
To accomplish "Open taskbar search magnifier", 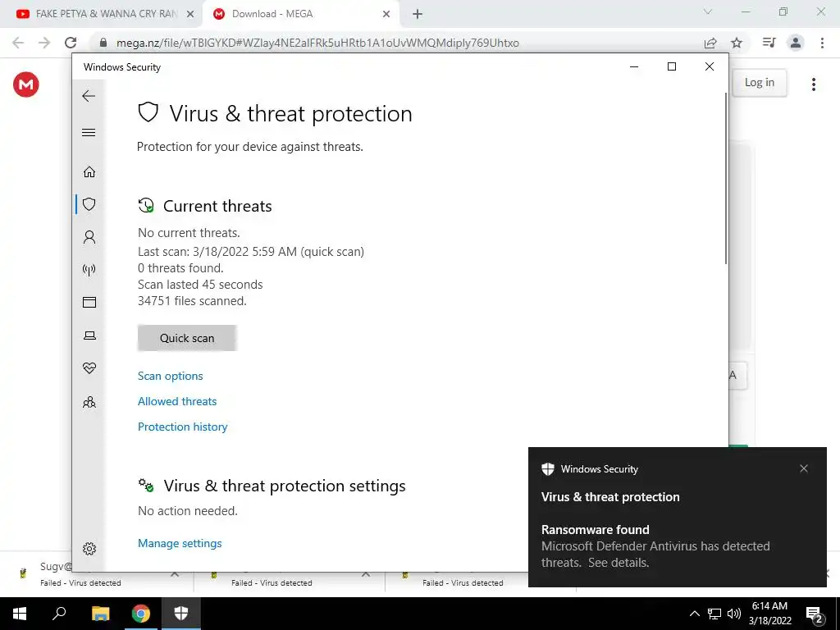I will tap(59, 614).
